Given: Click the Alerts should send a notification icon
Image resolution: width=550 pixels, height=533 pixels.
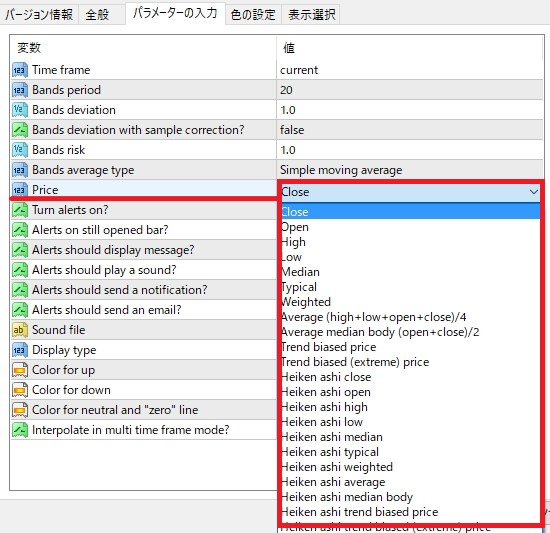Looking at the screenshot, I should [20, 290].
